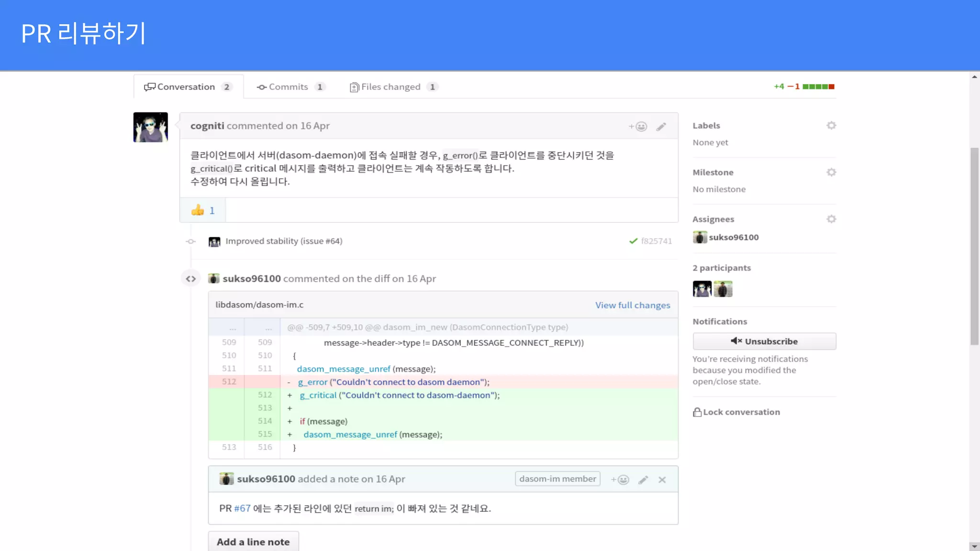
Task: Open Labels gear settings
Action: tap(831, 125)
